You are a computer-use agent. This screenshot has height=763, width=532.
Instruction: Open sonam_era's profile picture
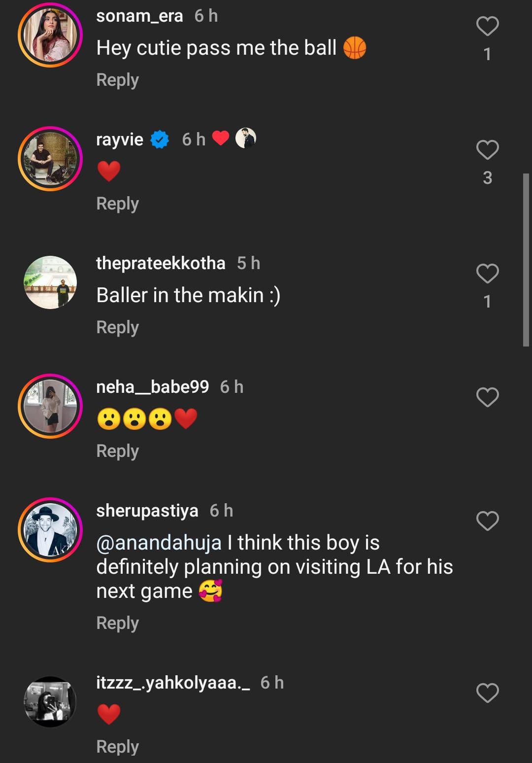click(50, 35)
